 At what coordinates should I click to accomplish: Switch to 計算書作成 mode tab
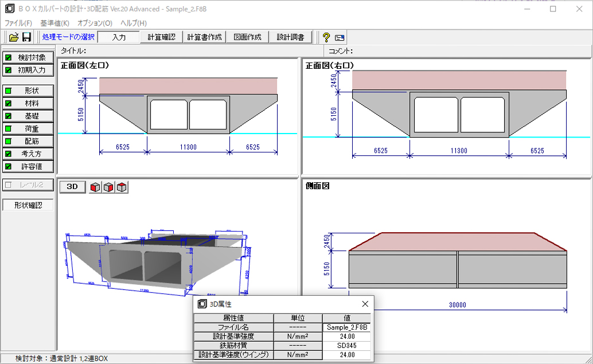pos(204,37)
